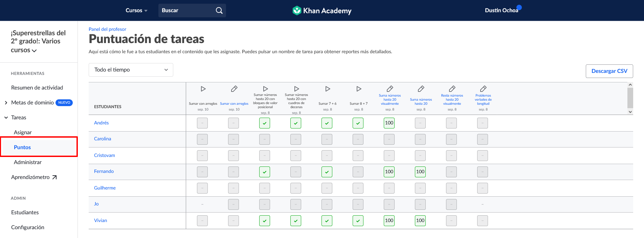
Task: Click Fernando's 100 score for Suma visualmente
Action: (x=389, y=172)
